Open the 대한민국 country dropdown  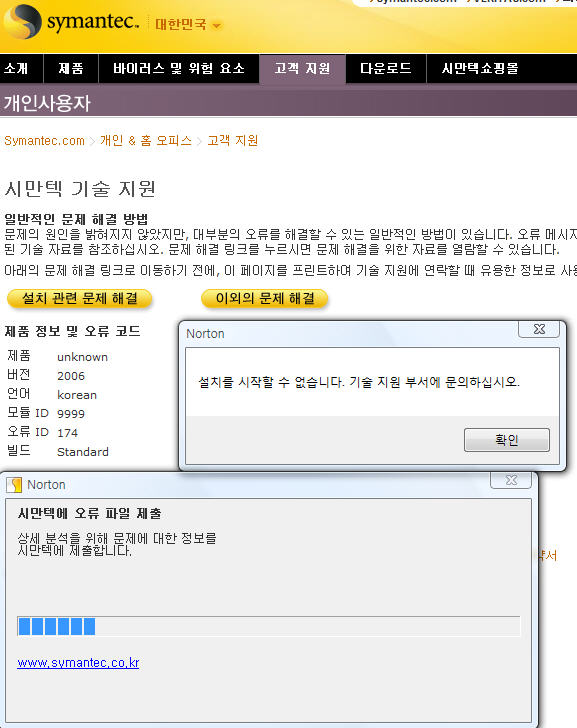[x=188, y=24]
